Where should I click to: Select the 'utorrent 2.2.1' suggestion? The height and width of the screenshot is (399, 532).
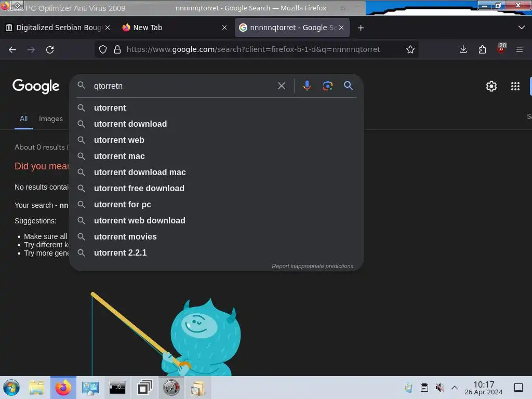(x=217, y=253)
